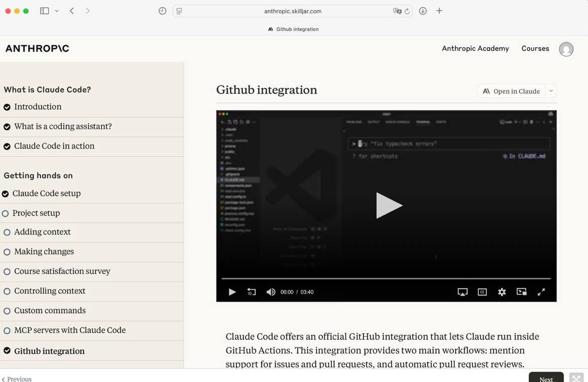Click the empty circle beside Making changes
Viewport: 588px width, 382px height.
pos(7,252)
